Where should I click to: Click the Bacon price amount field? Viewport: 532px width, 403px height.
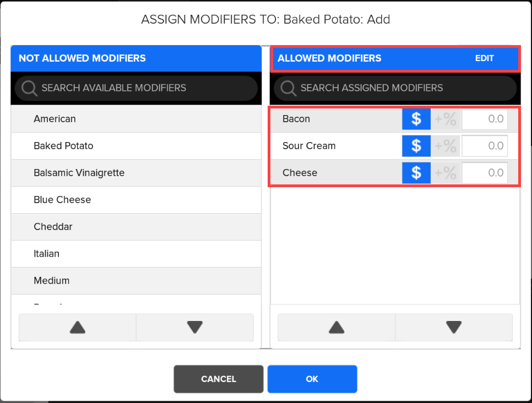point(485,119)
